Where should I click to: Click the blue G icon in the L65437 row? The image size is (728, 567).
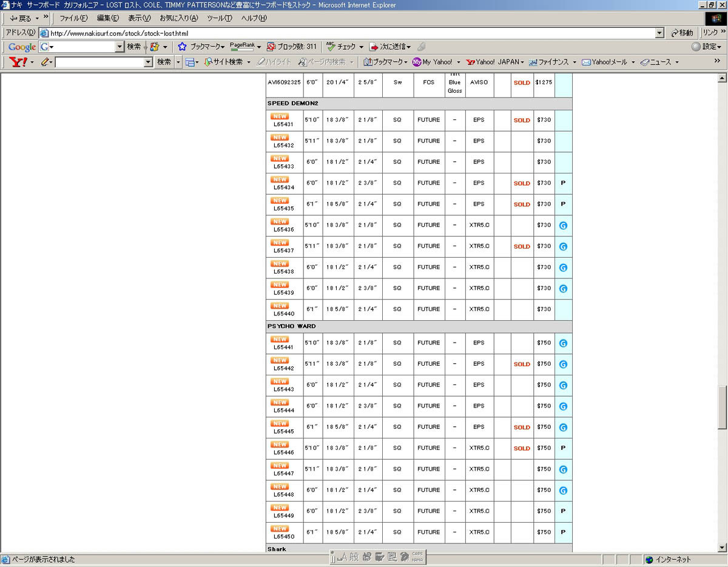(x=563, y=247)
